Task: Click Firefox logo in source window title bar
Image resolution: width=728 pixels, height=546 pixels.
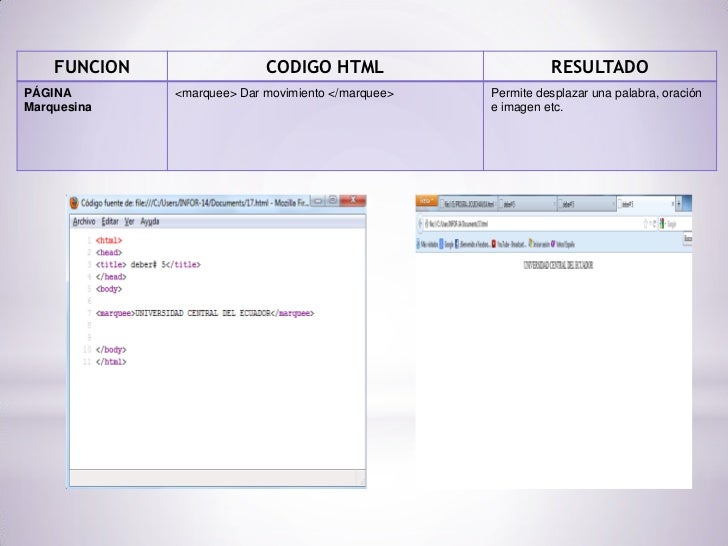Action: pos(74,203)
